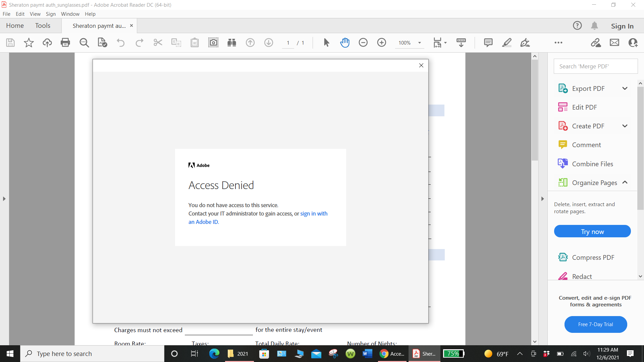This screenshot has height=362, width=644.
Task: Open the zoom percentage dropdown
Action: 420,43
